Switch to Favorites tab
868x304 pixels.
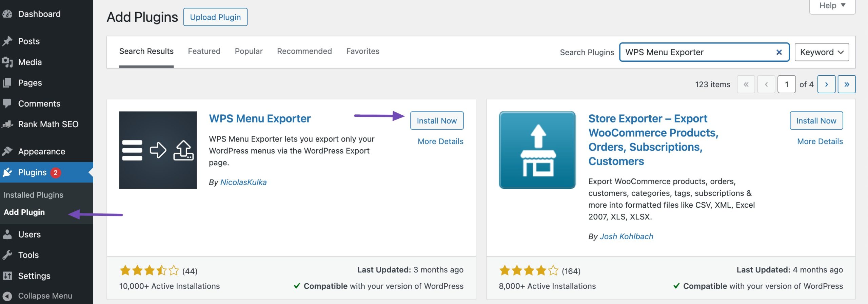pos(363,51)
